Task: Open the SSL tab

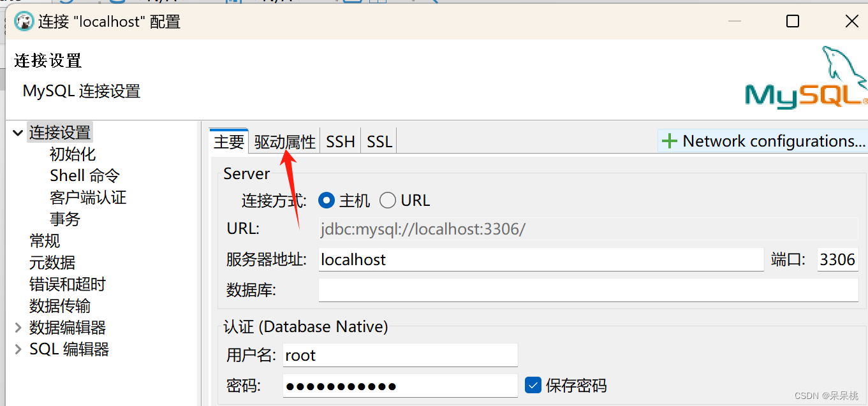Action: click(x=379, y=141)
